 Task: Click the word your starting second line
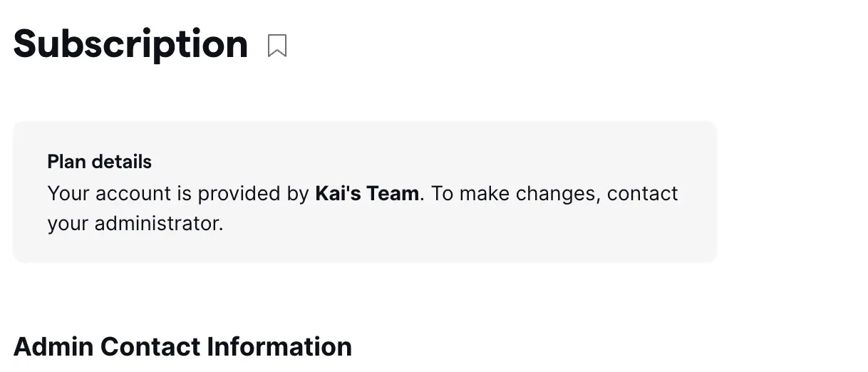click(68, 224)
